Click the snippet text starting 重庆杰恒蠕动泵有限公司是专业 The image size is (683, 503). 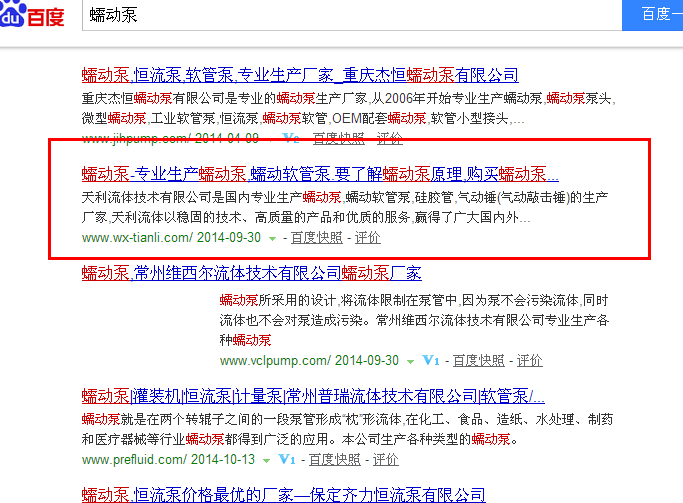[x=348, y=108]
